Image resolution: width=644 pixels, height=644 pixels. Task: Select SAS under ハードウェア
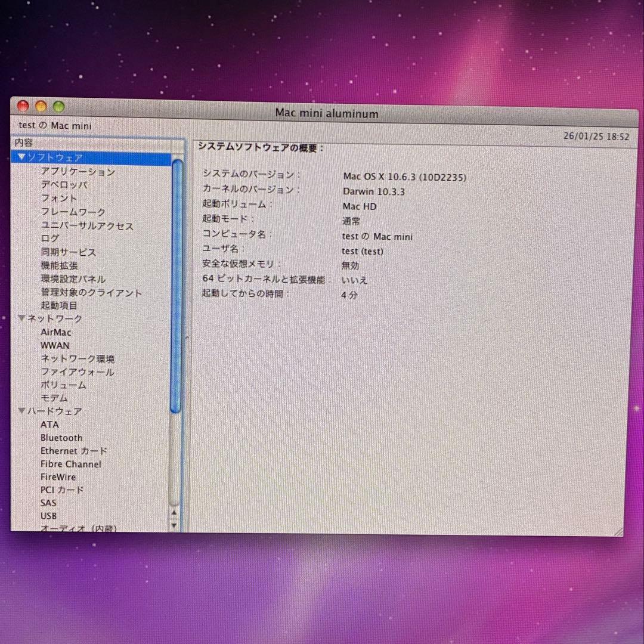pyautogui.click(x=48, y=503)
